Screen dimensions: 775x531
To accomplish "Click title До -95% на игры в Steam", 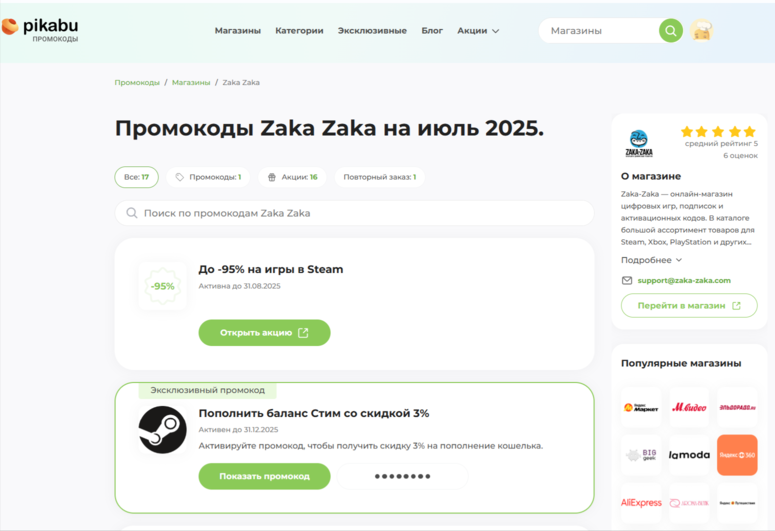I will pos(271,269).
